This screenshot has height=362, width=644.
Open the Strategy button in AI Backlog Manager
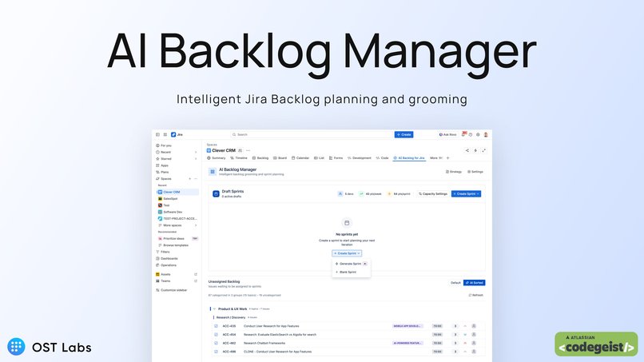click(x=453, y=172)
